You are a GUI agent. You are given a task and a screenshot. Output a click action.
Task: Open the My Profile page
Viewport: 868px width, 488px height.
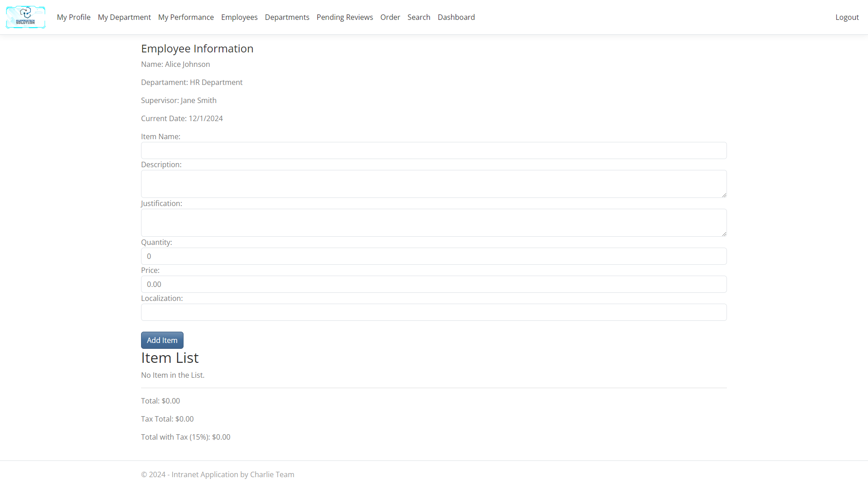[74, 17]
